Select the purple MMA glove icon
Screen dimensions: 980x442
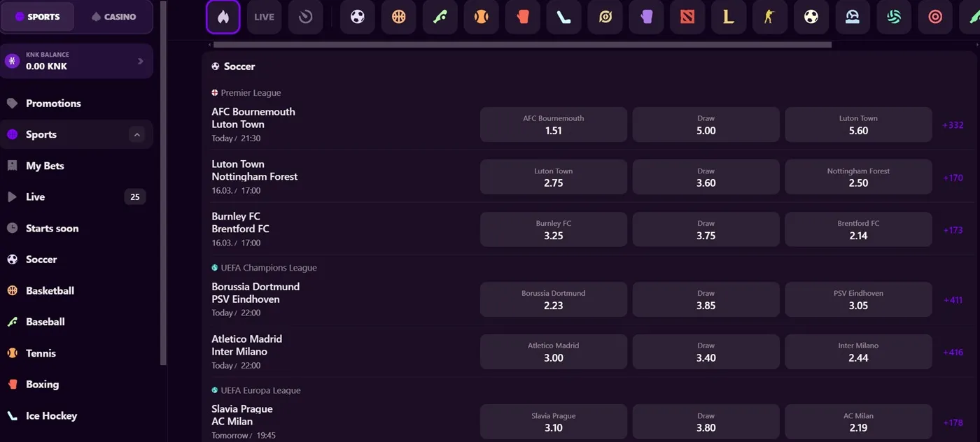click(646, 17)
